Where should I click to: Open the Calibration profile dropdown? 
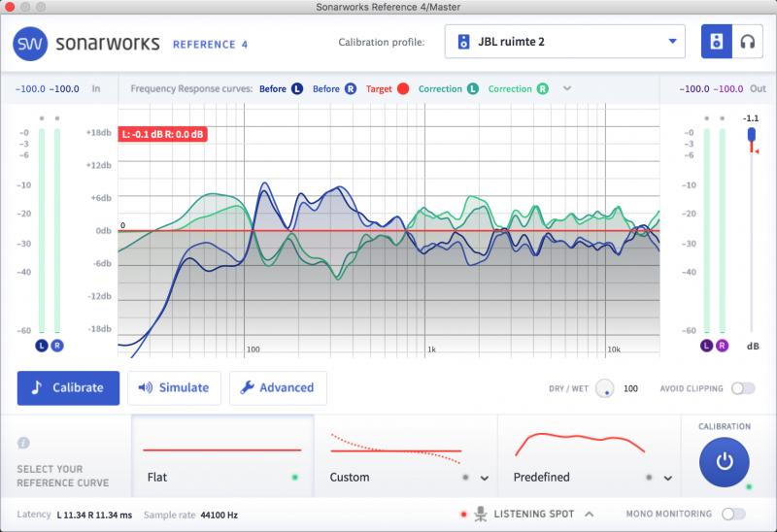pos(565,42)
